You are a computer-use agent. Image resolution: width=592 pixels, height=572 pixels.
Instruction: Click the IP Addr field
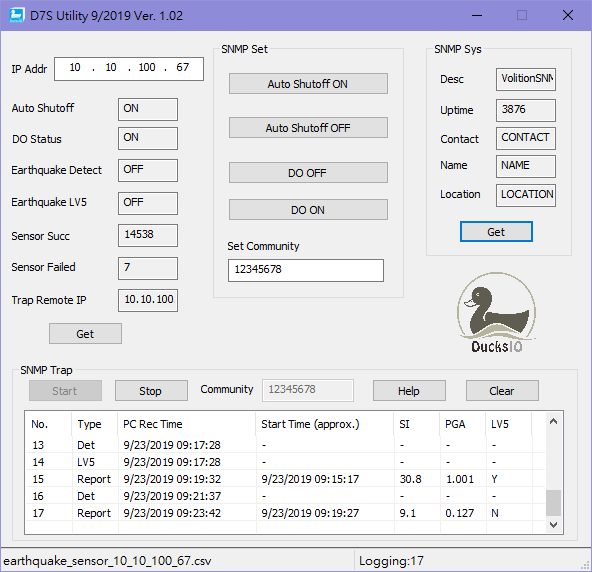(x=129, y=69)
